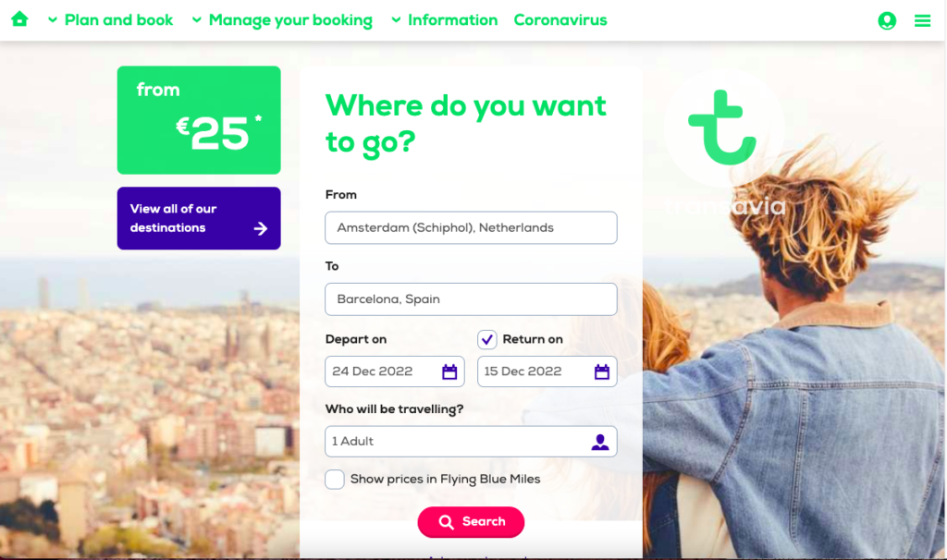Viewport: 947px width, 560px height.
Task: Go to the home page icon
Action: tap(20, 19)
